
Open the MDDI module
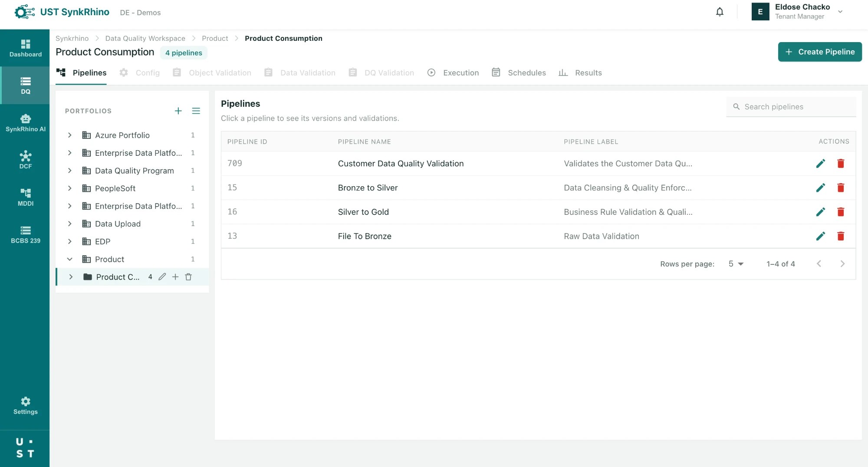(x=25, y=197)
